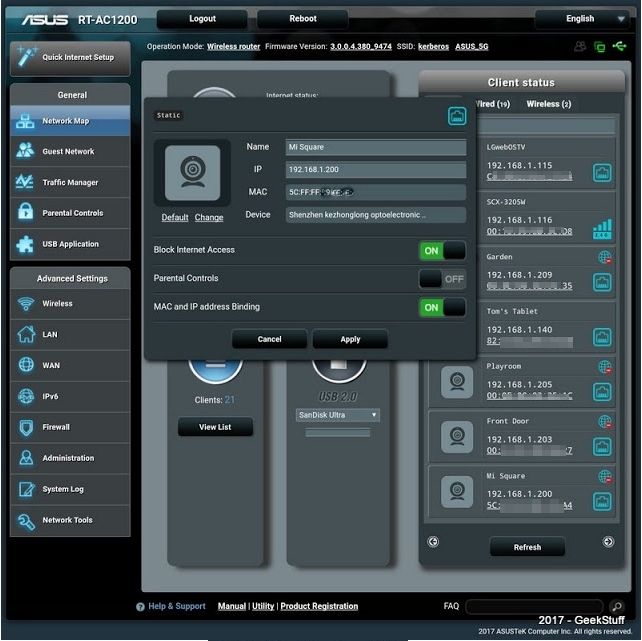Viewport: 642px width, 641px height.
Task: Click the Change icon link
Action: click(209, 217)
